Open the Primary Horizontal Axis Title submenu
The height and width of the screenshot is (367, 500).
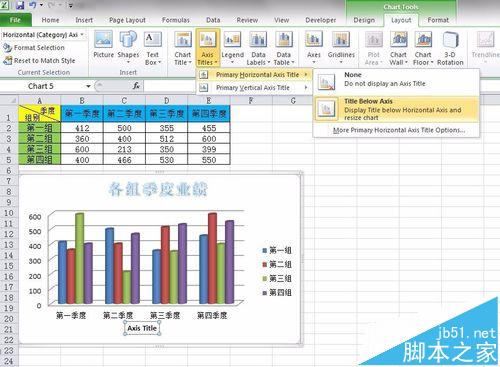tap(253, 75)
